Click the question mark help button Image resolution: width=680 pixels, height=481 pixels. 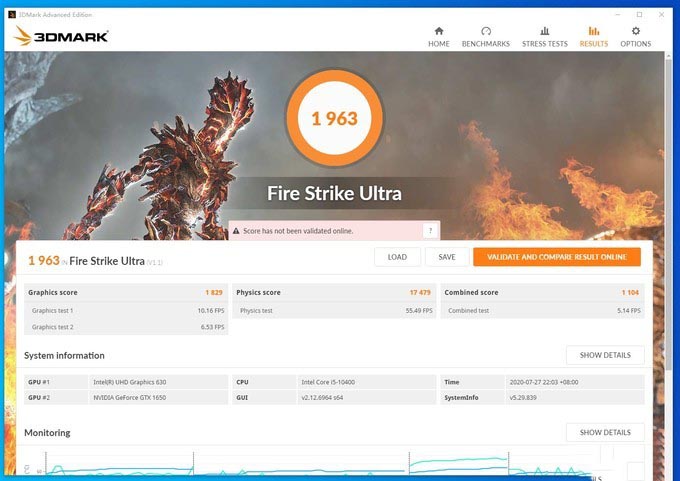click(430, 231)
